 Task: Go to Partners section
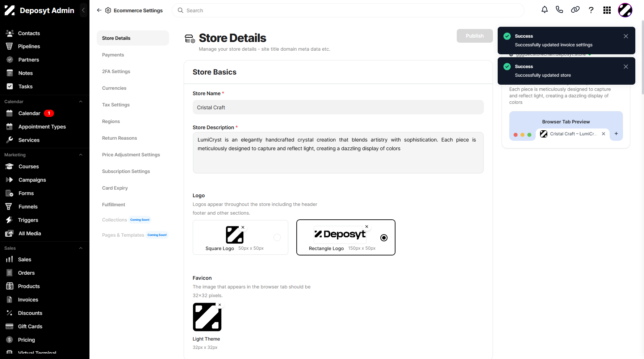pyautogui.click(x=29, y=60)
